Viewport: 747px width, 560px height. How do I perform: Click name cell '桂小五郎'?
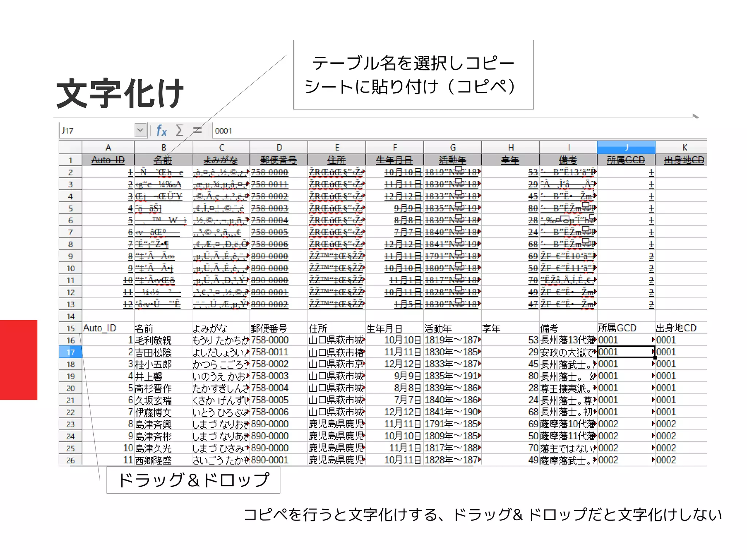click(163, 364)
